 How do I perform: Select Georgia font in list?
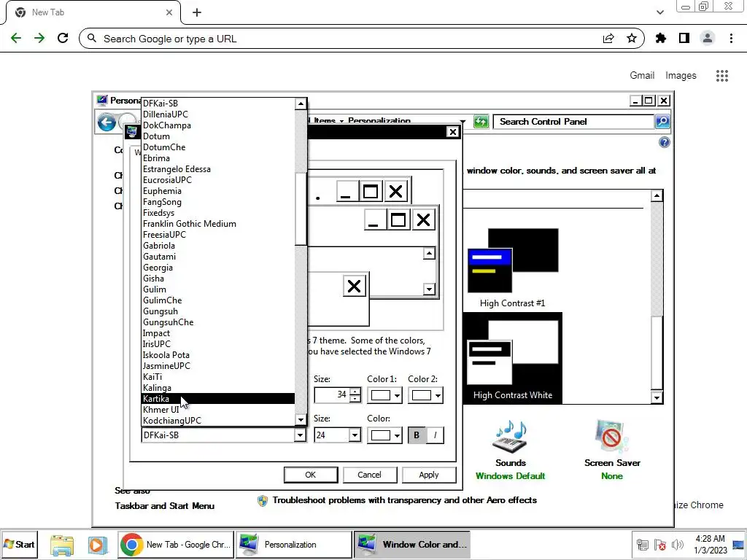[x=218, y=268]
